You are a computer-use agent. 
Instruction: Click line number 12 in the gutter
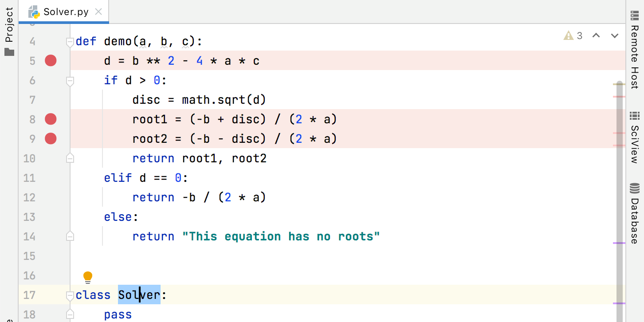coord(29,197)
